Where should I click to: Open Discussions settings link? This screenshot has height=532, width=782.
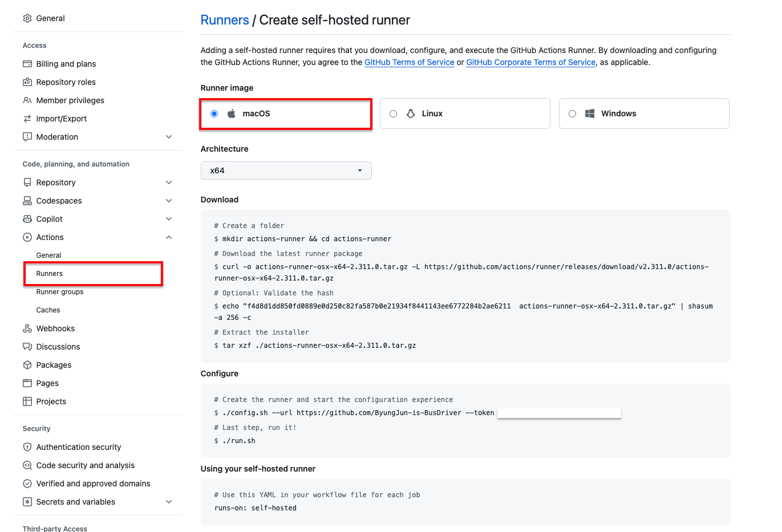click(58, 347)
